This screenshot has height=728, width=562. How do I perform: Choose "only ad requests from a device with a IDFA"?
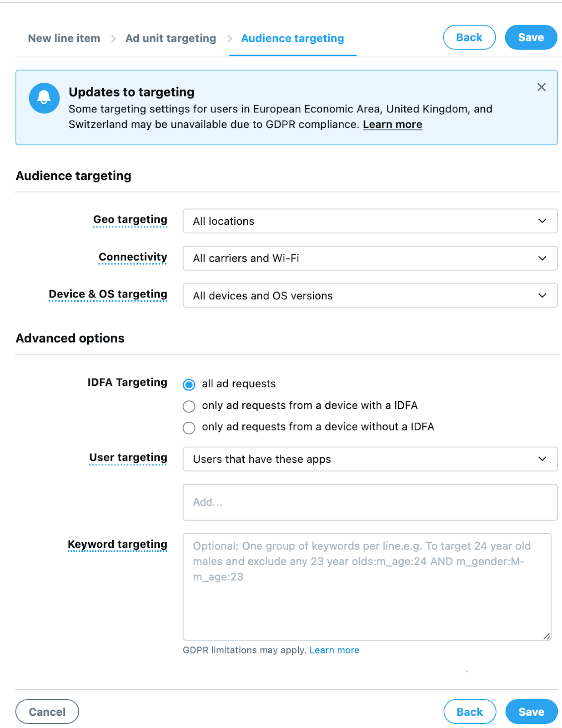[189, 406]
